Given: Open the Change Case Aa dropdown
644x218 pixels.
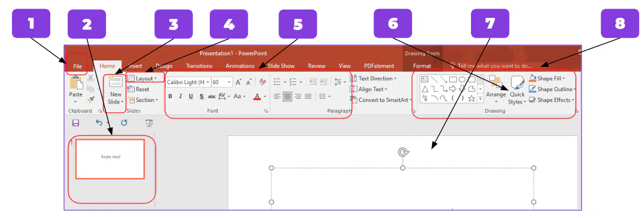Looking at the screenshot, I should tap(240, 97).
